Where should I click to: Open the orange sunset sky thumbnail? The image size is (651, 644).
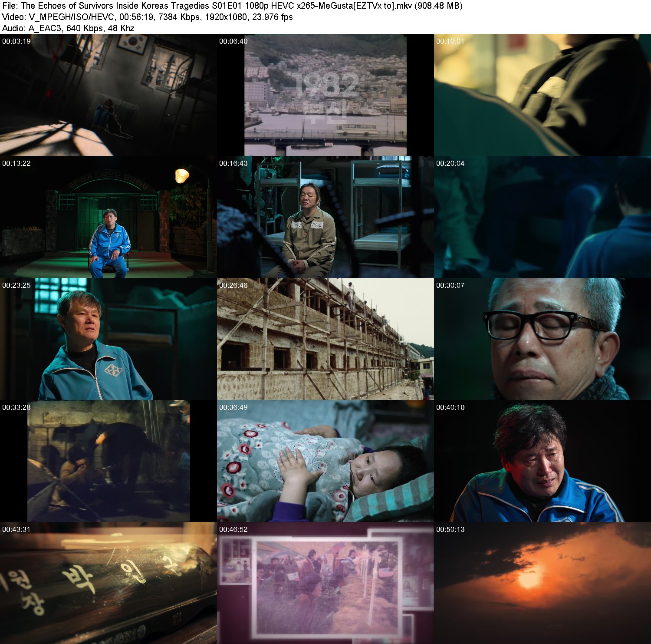(x=542, y=583)
